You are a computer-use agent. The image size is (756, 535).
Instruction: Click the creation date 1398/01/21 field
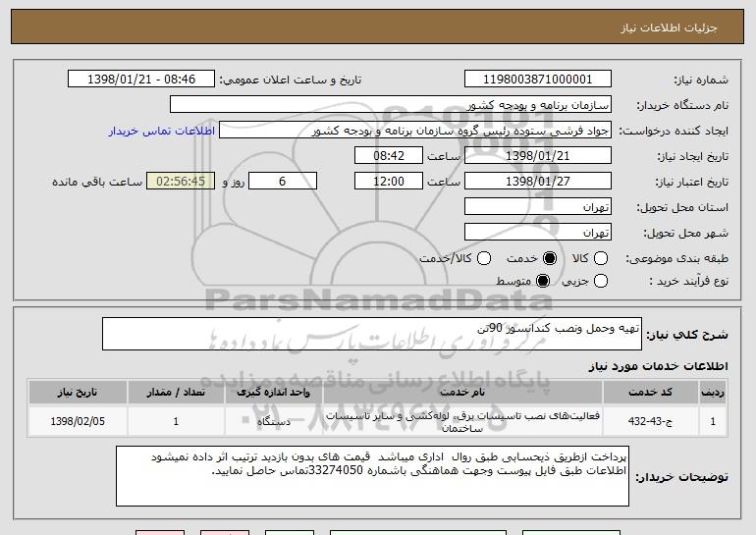point(538,156)
